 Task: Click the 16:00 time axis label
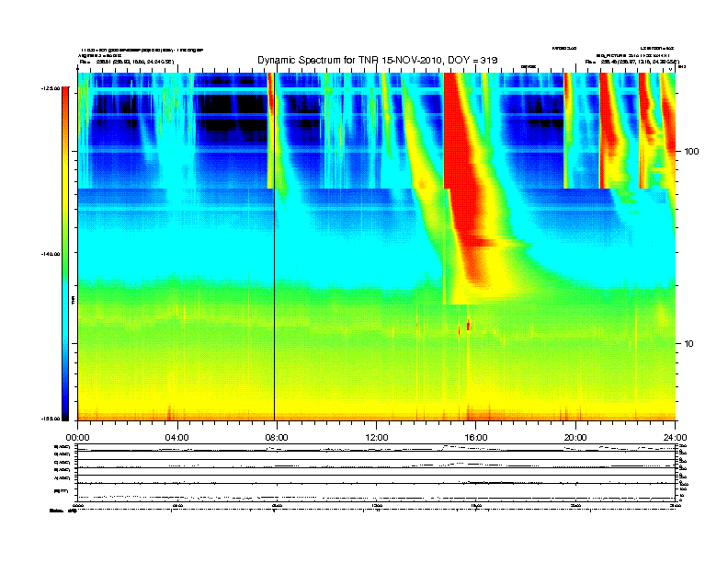pyautogui.click(x=476, y=438)
